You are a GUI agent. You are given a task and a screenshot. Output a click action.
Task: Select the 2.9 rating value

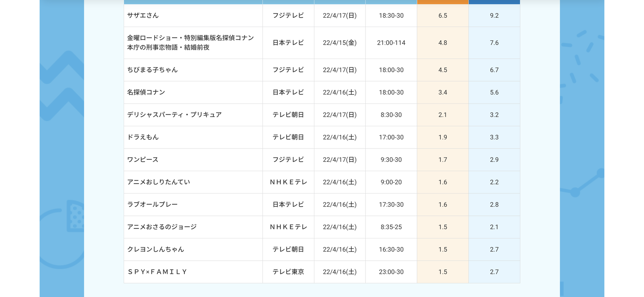pyautogui.click(x=494, y=160)
